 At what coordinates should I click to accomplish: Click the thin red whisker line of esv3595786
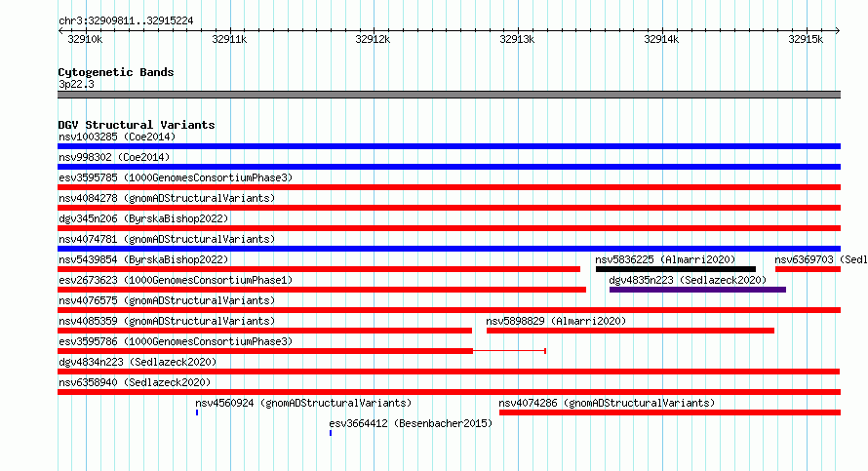tap(510, 351)
